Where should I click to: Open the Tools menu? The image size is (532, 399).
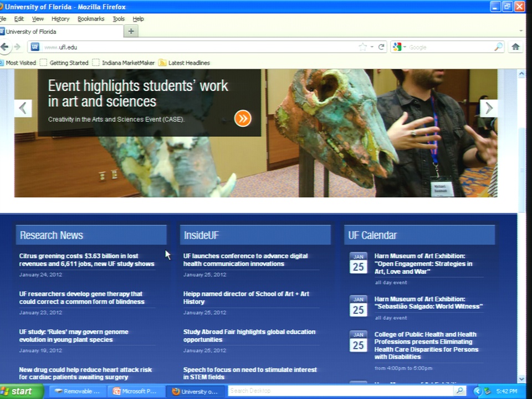pyautogui.click(x=119, y=19)
